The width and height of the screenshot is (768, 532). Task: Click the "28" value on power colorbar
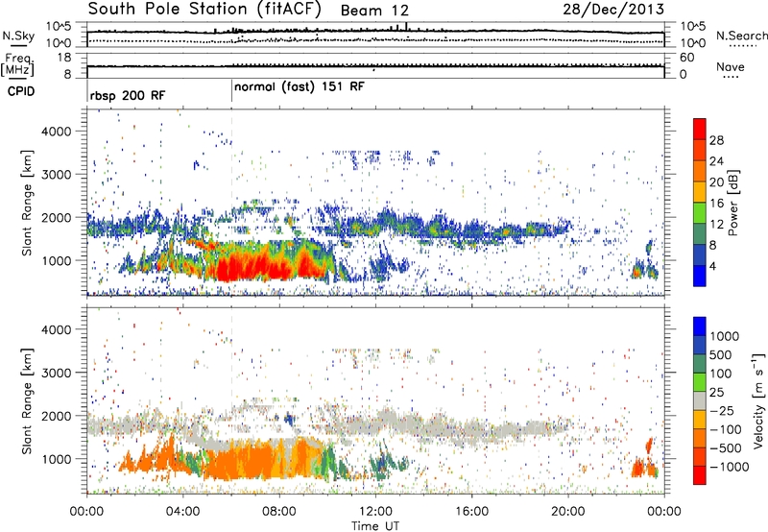click(x=716, y=140)
